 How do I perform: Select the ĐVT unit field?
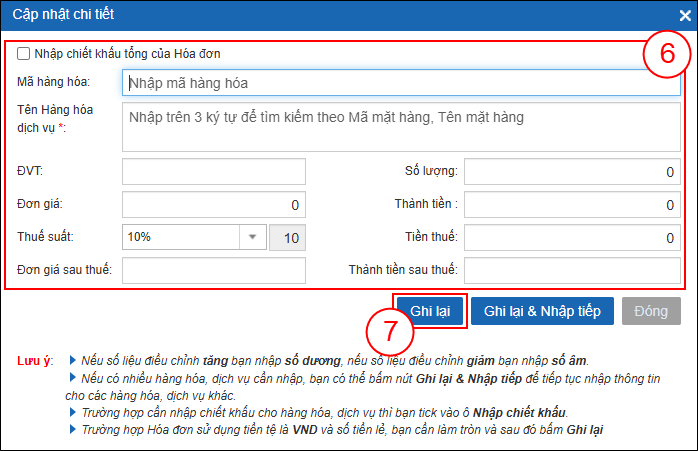click(x=213, y=171)
